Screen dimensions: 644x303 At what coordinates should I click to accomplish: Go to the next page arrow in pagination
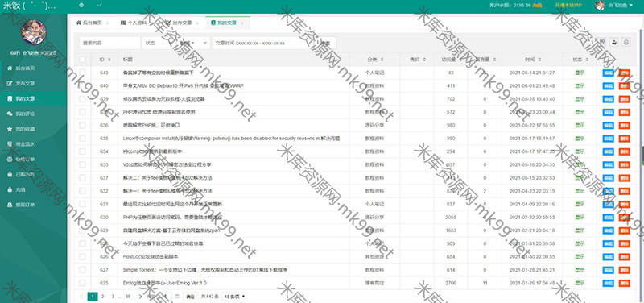coord(140,296)
